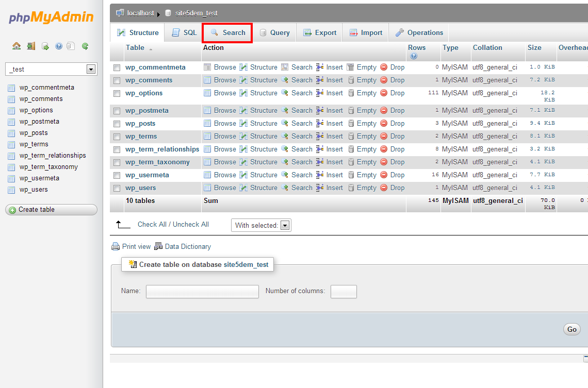The width and height of the screenshot is (588, 388).
Task: Select the wp_users row checkbox
Action: (x=117, y=189)
